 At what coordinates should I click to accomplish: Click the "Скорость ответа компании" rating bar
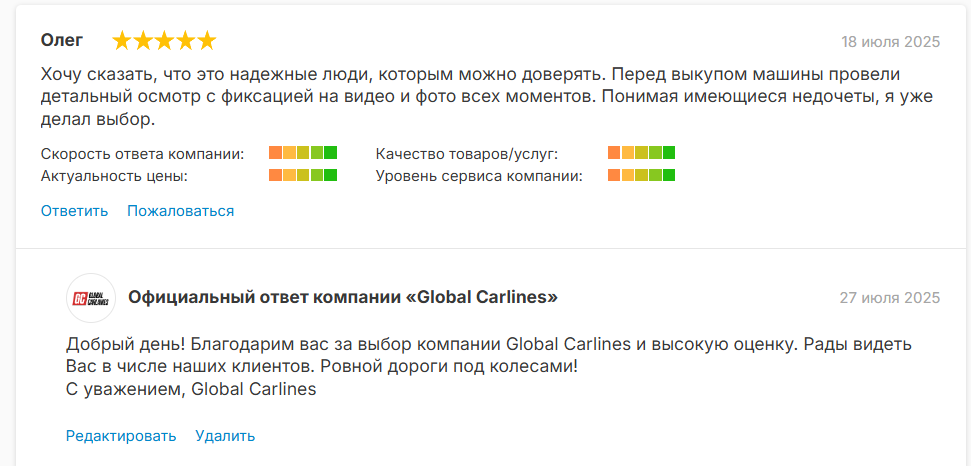[303, 153]
